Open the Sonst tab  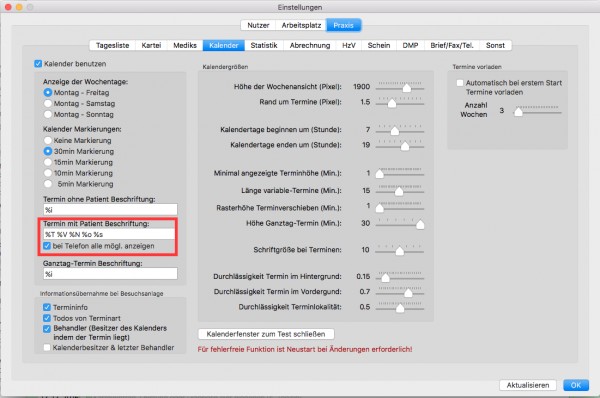pos(495,45)
